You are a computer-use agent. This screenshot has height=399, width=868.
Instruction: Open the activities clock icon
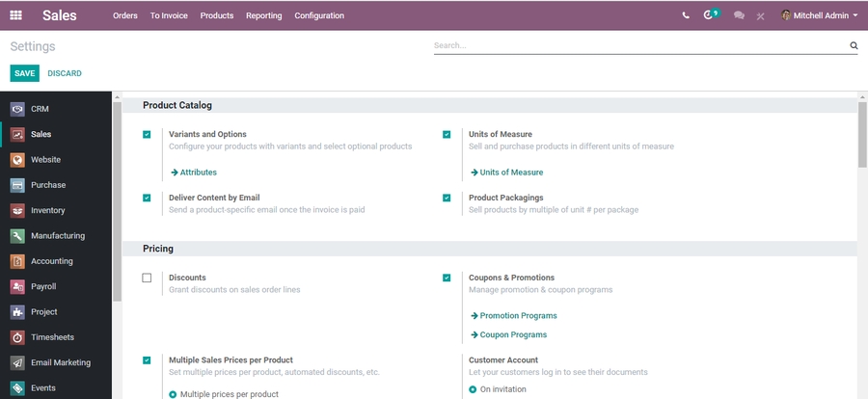[x=710, y=15]
